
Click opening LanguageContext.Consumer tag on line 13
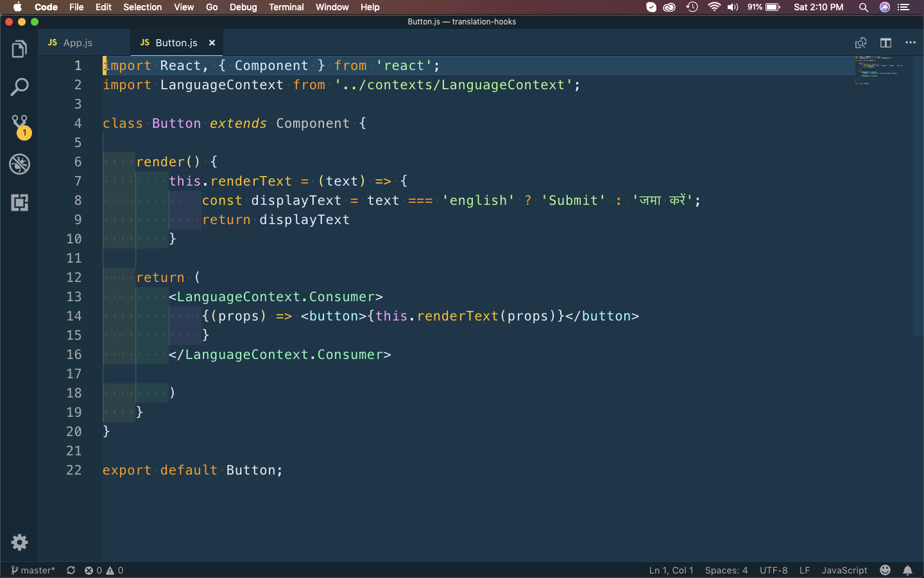(275, 297)
